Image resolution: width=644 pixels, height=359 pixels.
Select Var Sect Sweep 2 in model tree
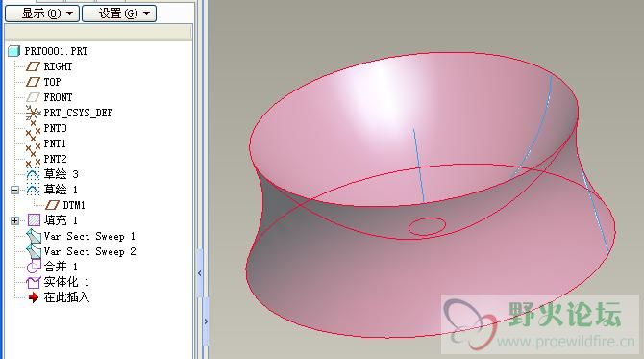tap(82, 251)
